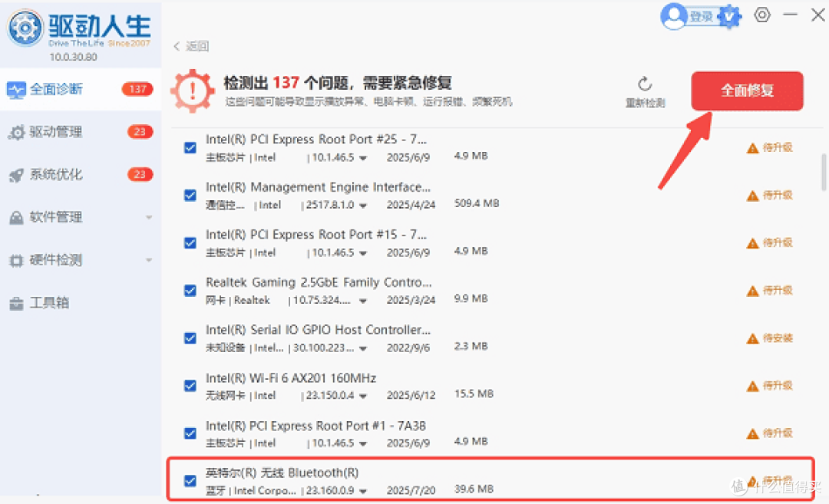Click the driver list vertical scrollbar
829x504 pixels.
824,173
